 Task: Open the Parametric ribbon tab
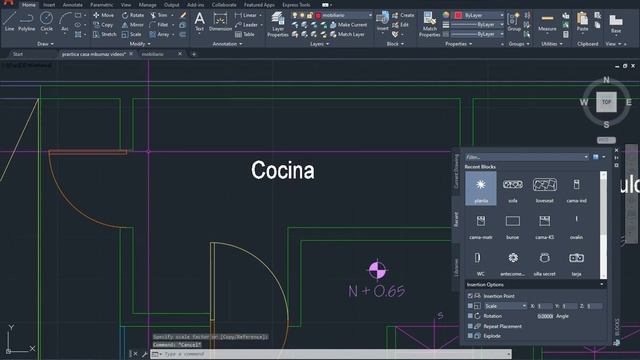[x=101, y=5]
